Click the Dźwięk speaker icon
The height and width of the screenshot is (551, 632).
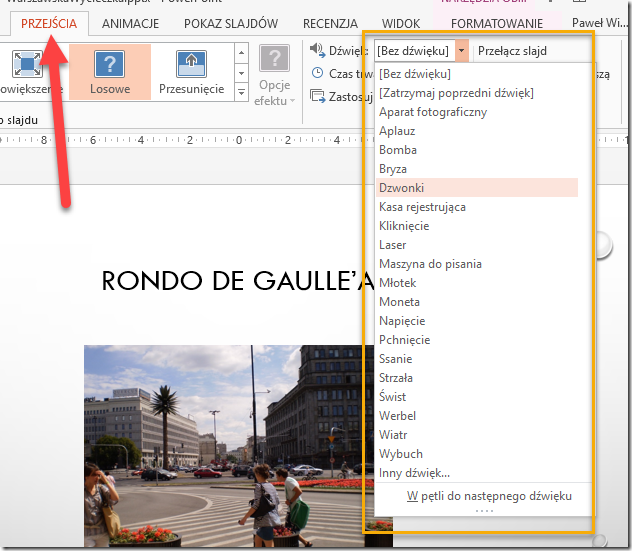[x=318, y=50]
